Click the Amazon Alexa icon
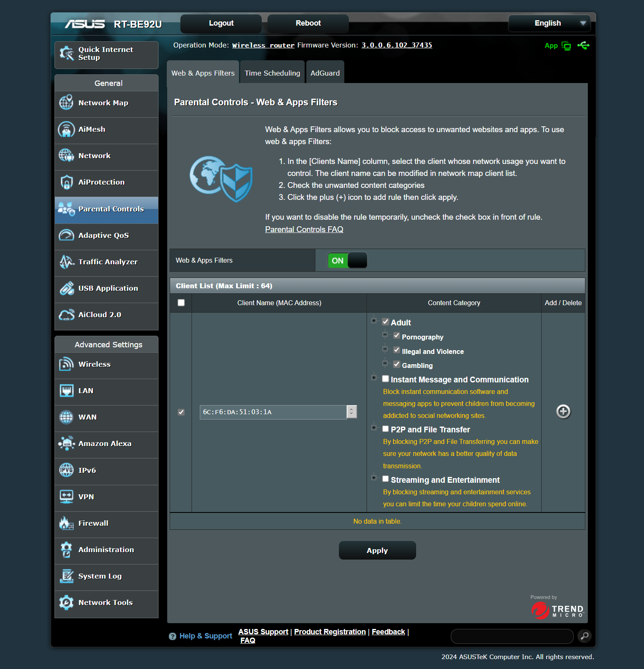 tap(66, 444)
